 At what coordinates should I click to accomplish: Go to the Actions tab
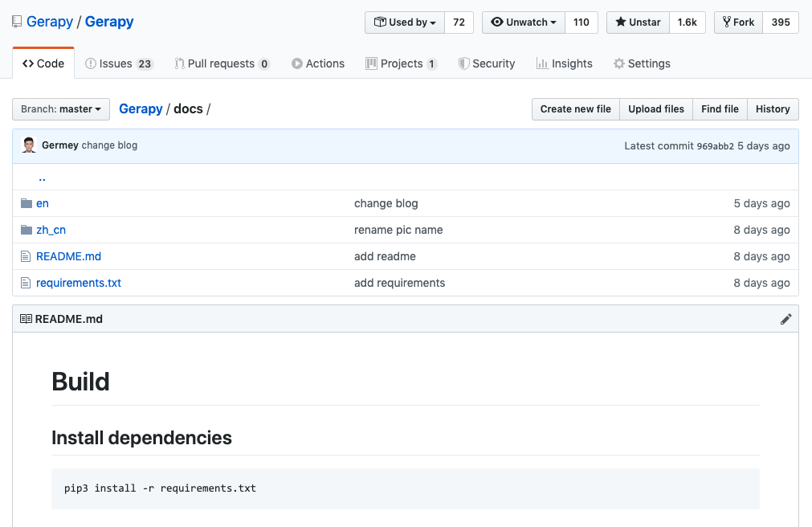318,63
